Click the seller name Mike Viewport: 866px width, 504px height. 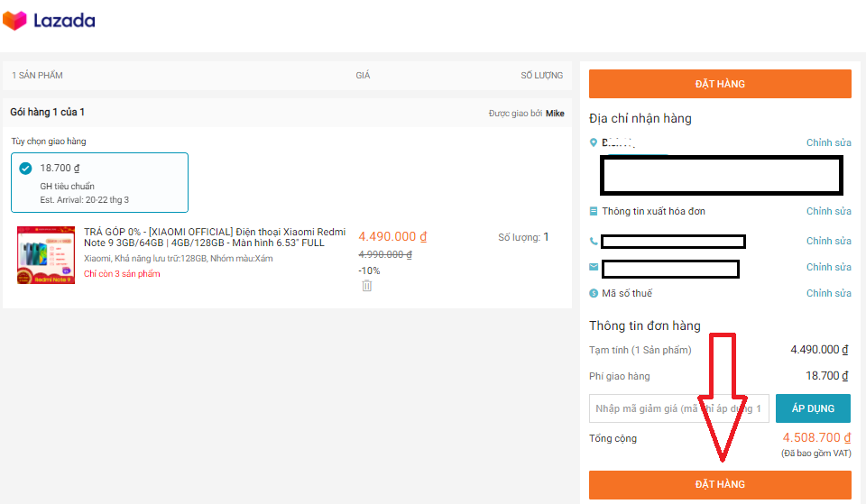(555, 114)
